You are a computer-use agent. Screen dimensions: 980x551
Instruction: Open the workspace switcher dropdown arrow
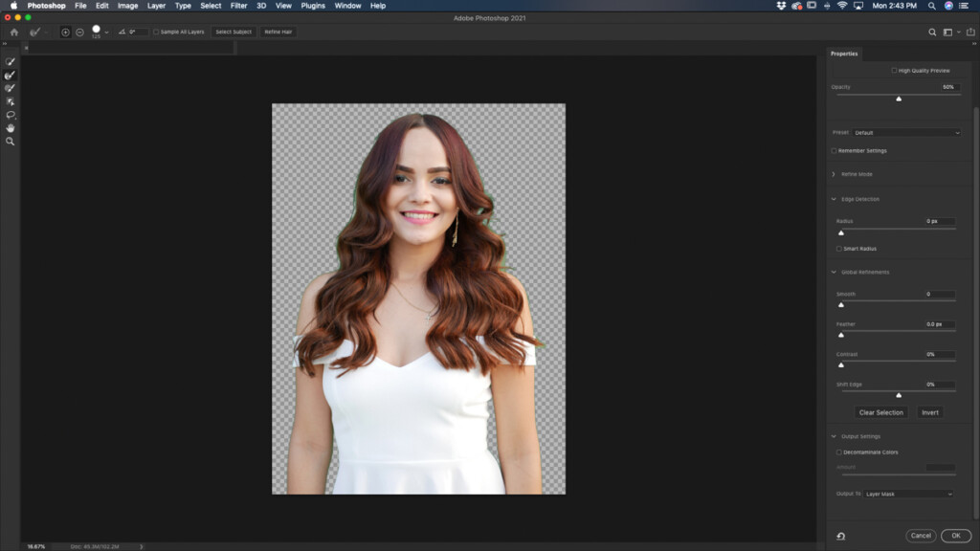click(959, 33)
